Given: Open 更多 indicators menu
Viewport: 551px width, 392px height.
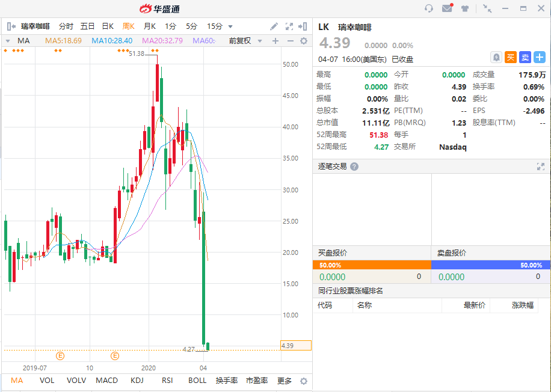Looking at the screenshot, I should point(285,381).
